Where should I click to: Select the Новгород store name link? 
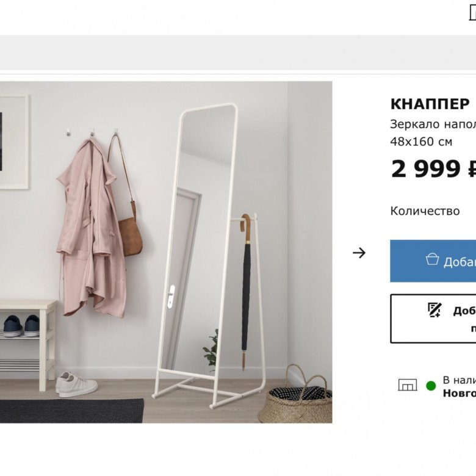pos(460,393)
